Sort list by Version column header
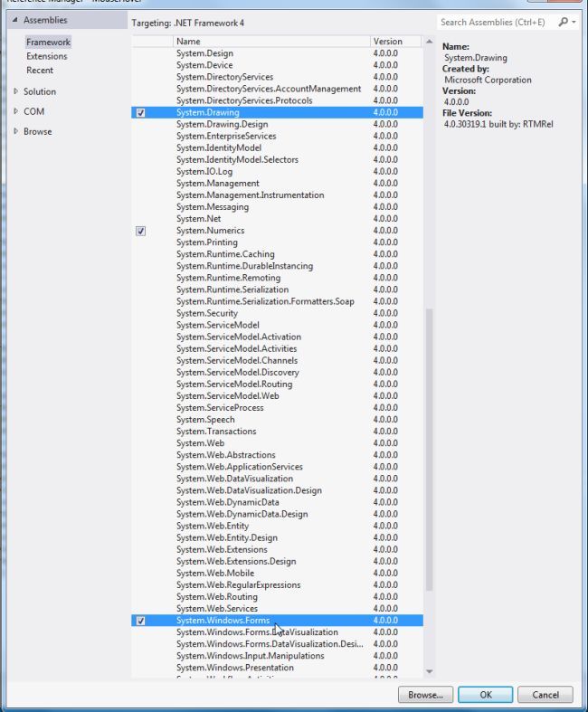Viewport: 588px width, 712px height. click(x=395, y=42)
